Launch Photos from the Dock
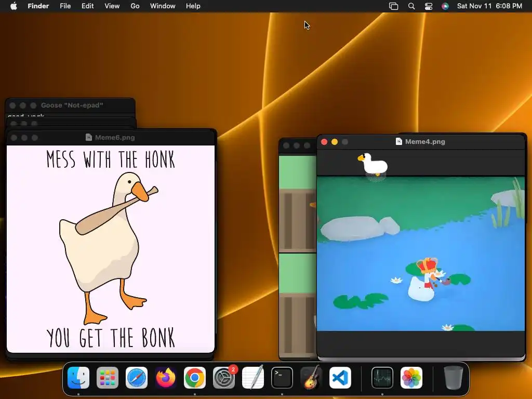 tap(411, 378)
